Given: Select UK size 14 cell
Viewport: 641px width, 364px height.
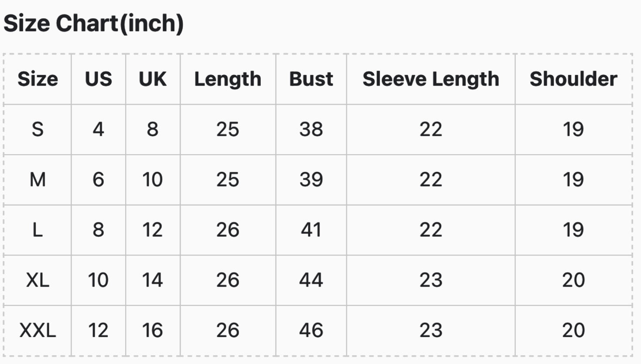Looking at the screenshot, I should pyautogui.click(x=153, y=280).
